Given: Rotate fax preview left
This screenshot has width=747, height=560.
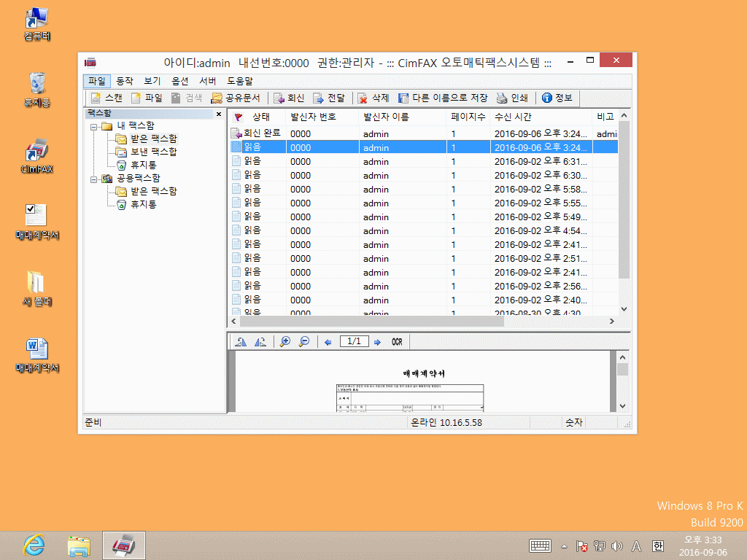Looking at the screenshot, I should (x=241, y=342).
